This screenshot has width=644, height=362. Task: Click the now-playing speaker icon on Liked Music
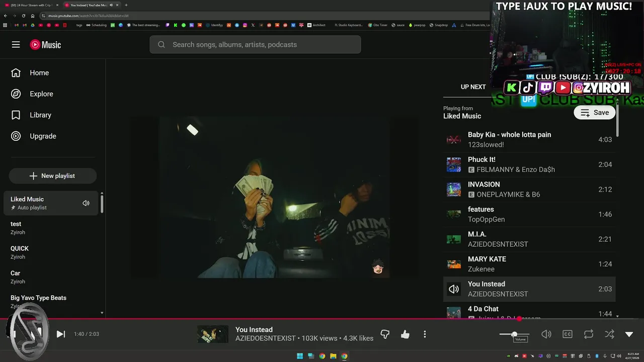(86, 203)
